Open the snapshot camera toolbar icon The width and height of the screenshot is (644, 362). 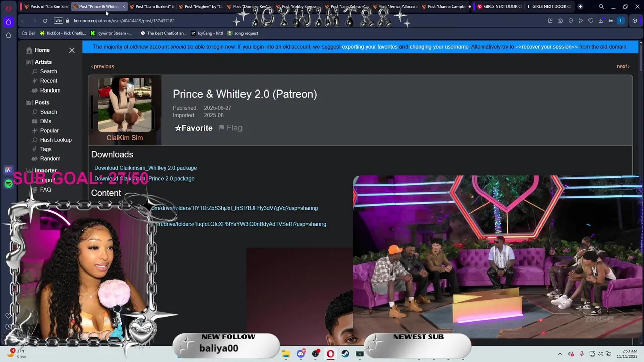click(560, 21)
